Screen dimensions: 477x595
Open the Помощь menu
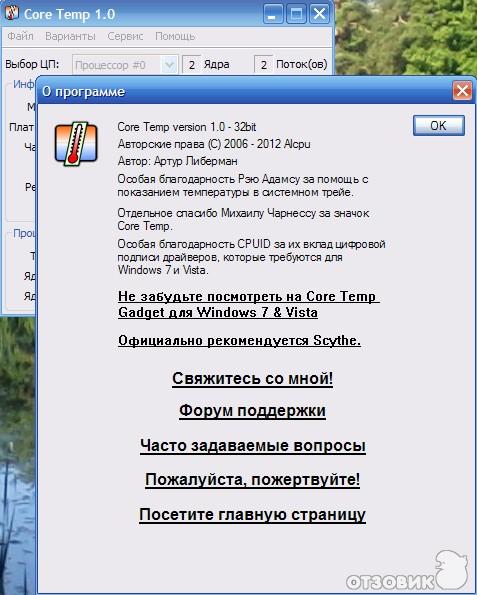tap(175, 36)
